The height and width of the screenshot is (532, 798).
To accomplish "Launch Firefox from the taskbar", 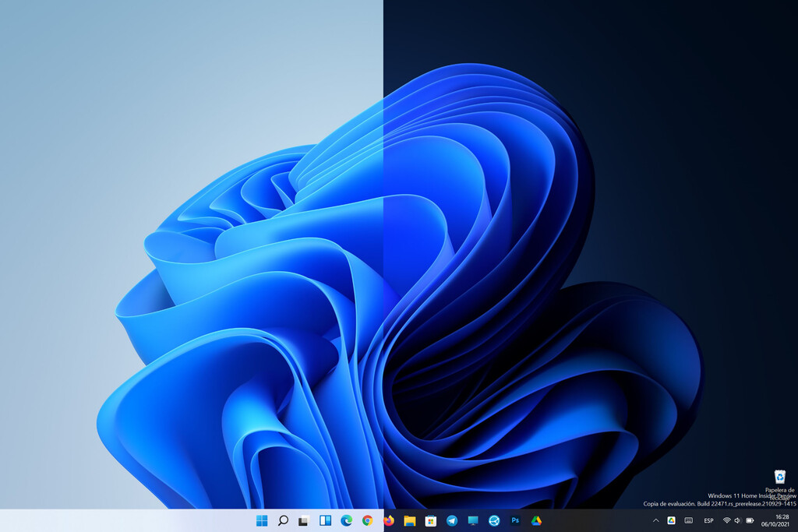I will tap(389, 520).
